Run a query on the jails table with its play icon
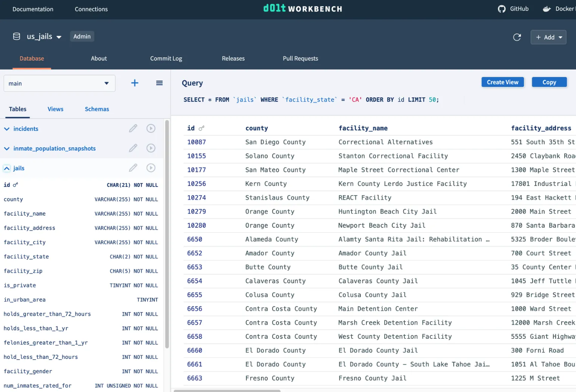 (x=151, y=168)
